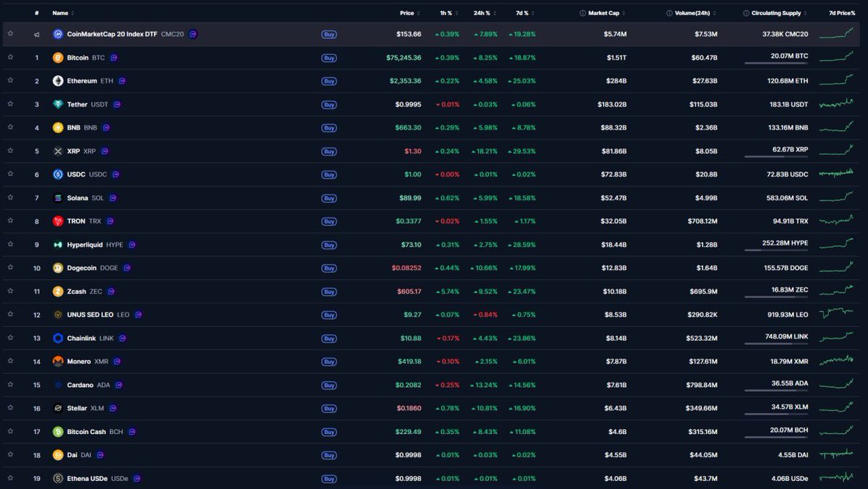Sort by the # rank column header
This screenshot has height=489, width=868.
coord(37,13)
